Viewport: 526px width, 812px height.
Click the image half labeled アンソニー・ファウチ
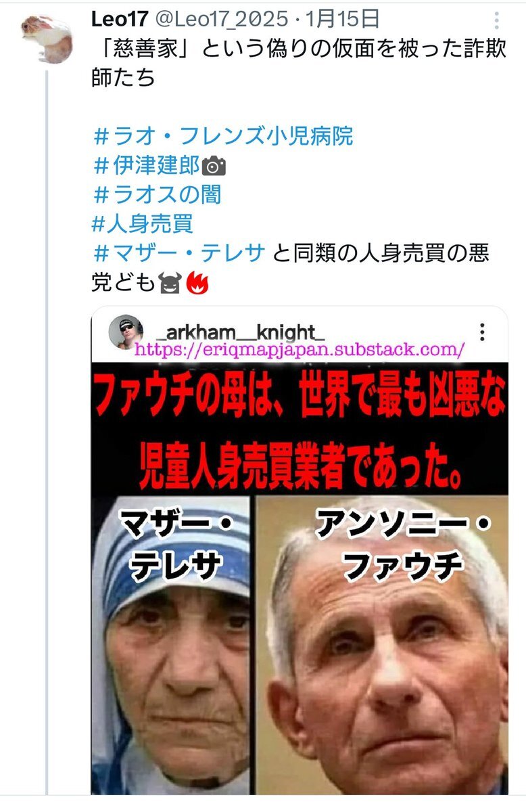[382, 644]
